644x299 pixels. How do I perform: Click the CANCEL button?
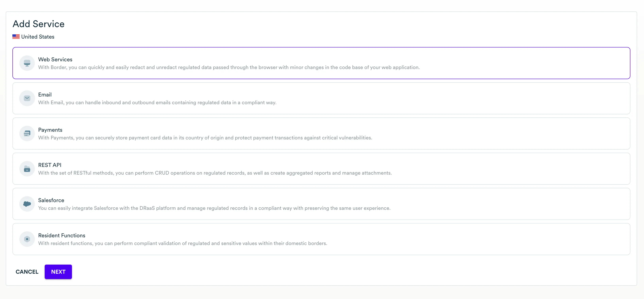tap(27, 272)
